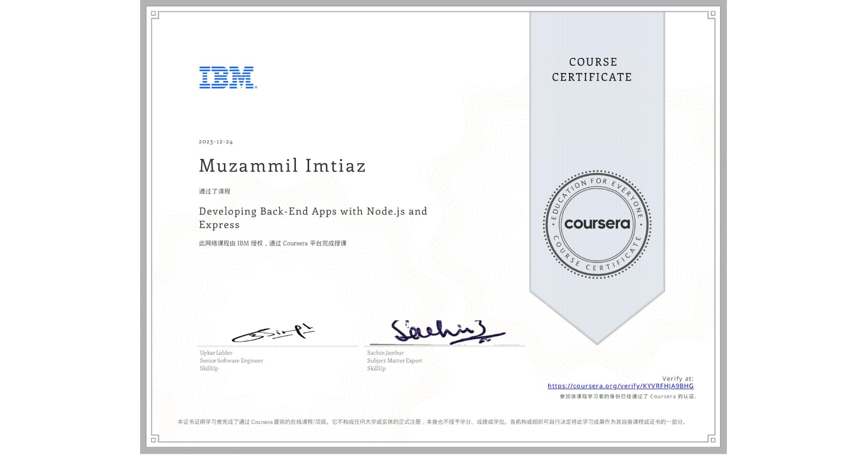Click the identity verified note below link
This screenshot has height=455, width=868.
(x=627, y=396)
